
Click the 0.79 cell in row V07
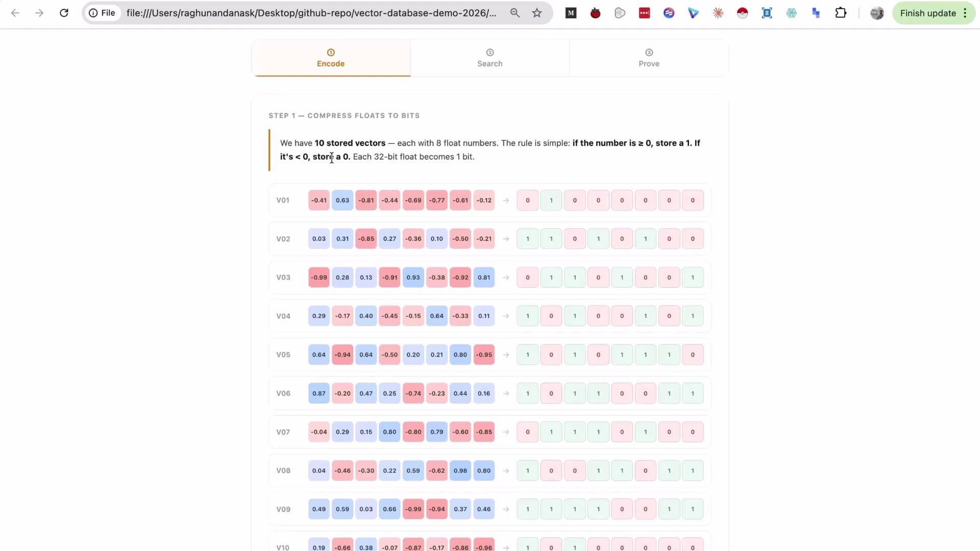point(437,432)
